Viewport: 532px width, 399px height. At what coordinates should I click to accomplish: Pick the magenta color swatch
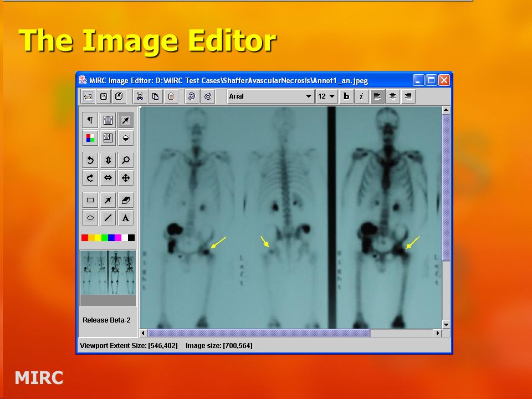[x=118, y=238]
